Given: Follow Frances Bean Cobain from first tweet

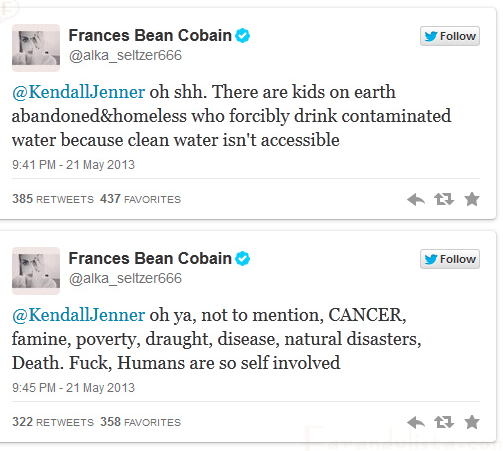Looking at the screenshot, I should point(450,36).
